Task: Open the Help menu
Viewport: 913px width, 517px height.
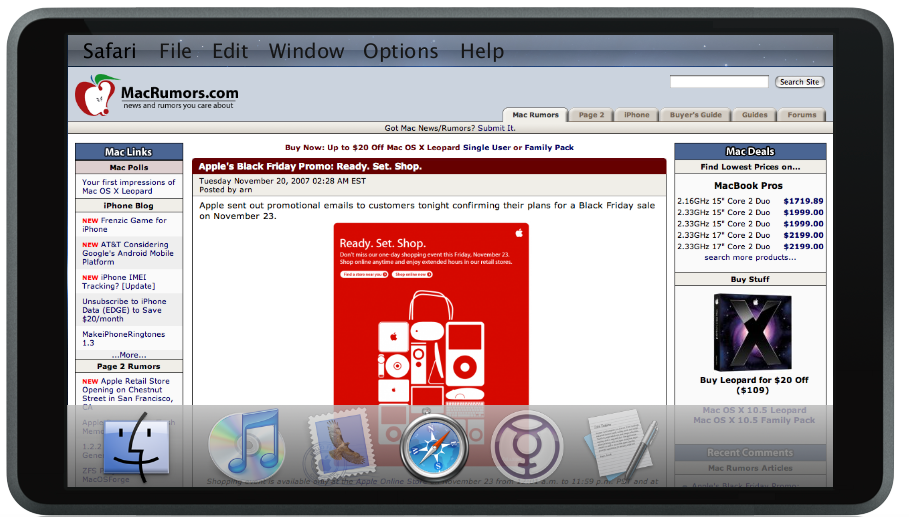Action: [482, 51]
